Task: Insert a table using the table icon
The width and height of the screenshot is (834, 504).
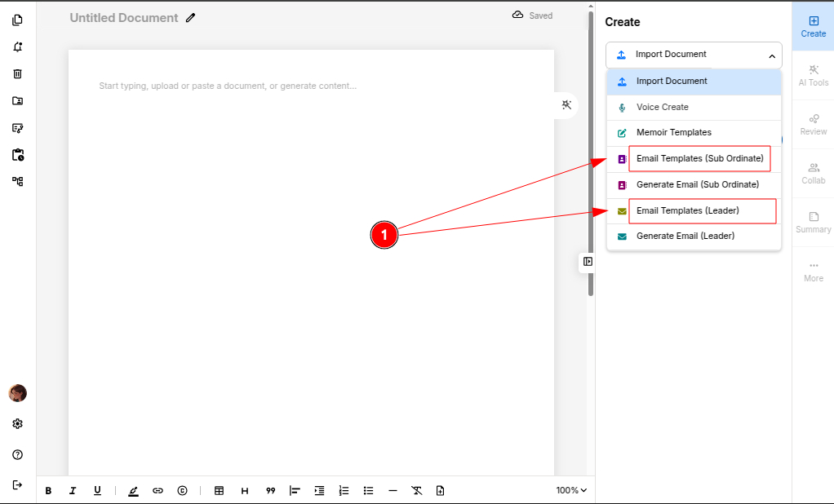Action: click(219, 491)
